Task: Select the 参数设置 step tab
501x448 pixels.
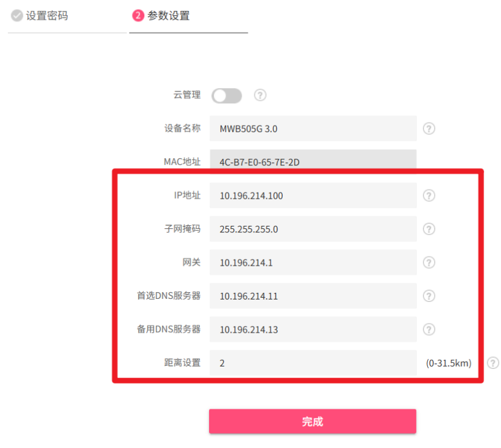Action: click(x=161, y=16)
